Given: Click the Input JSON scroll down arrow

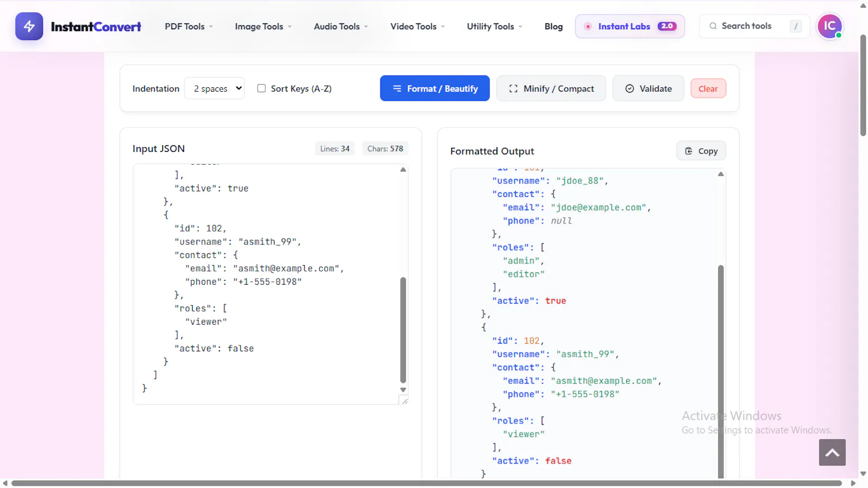Looking at the screenshot, I should click(403, 390).
